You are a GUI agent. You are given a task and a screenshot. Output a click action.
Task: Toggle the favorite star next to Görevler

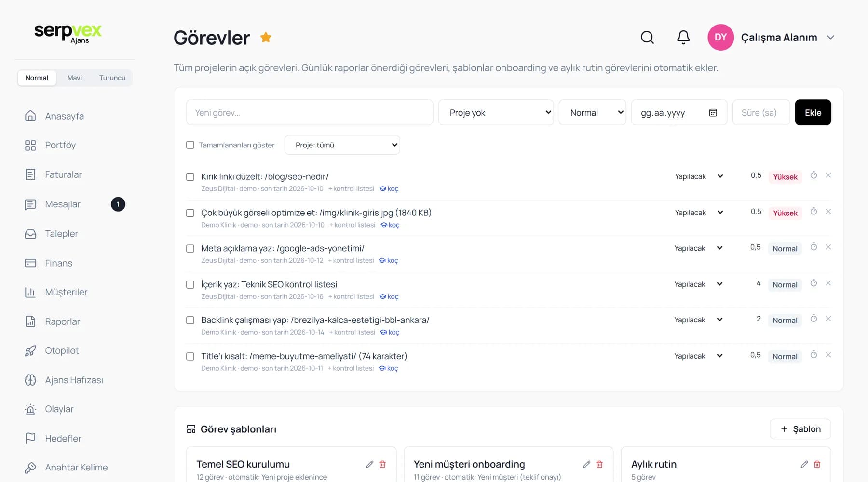pos(266,37)
